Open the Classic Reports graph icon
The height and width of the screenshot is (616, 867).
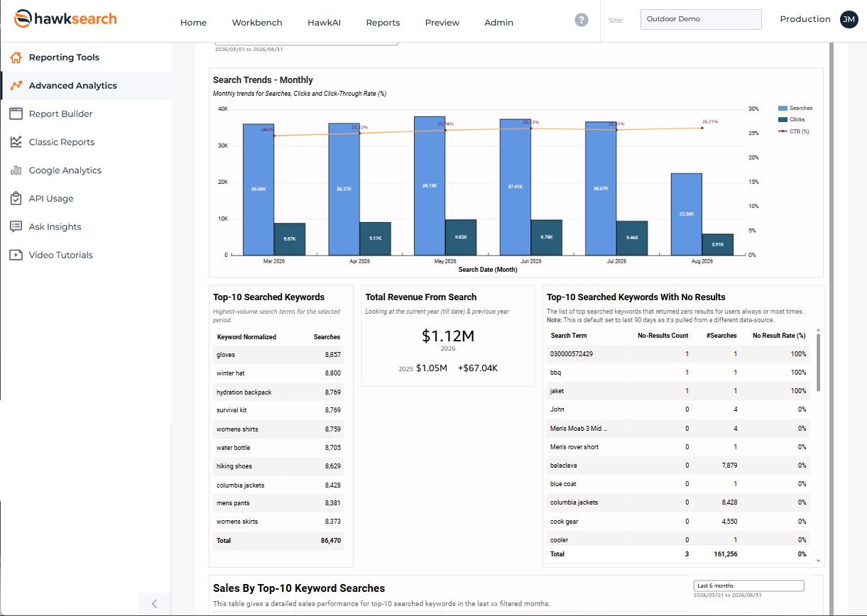tap(16, 142)
